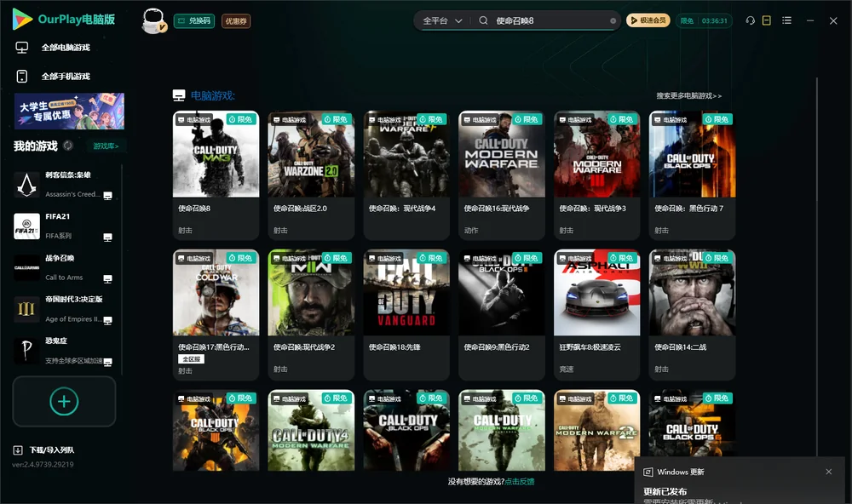Open 使命召唤9:黑色行动2 card

[x=502, y=315]
